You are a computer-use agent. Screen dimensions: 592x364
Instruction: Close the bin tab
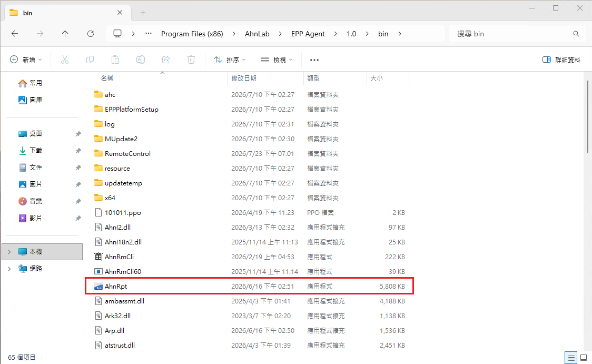coord(120,13)
